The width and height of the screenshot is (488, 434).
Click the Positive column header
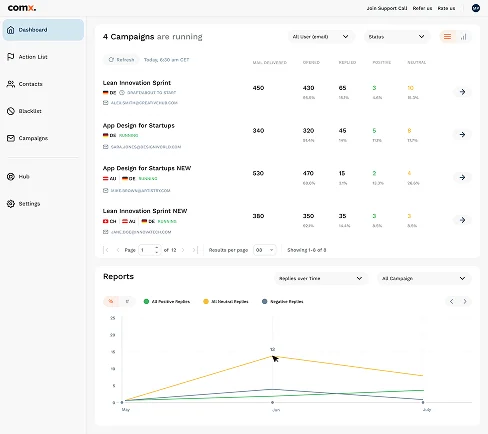[x=382, y=62]
